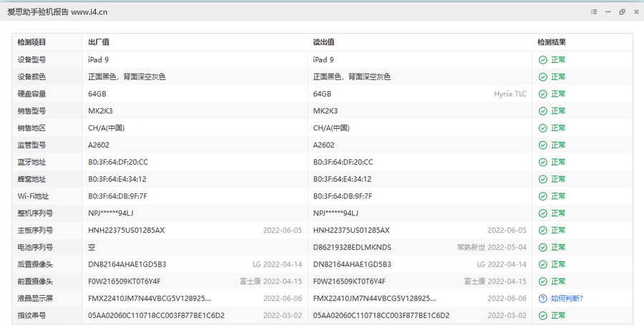Click the factory value 64GB
Image resolution: width=644 pixels, height=328 pixels.
tap(97, 94)
